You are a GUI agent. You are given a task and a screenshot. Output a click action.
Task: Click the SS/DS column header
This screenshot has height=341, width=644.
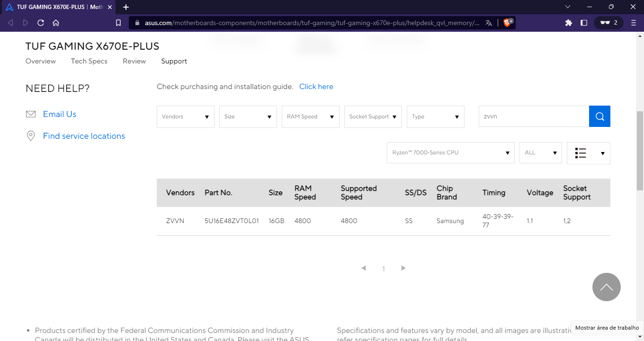(x=416, y=193)
